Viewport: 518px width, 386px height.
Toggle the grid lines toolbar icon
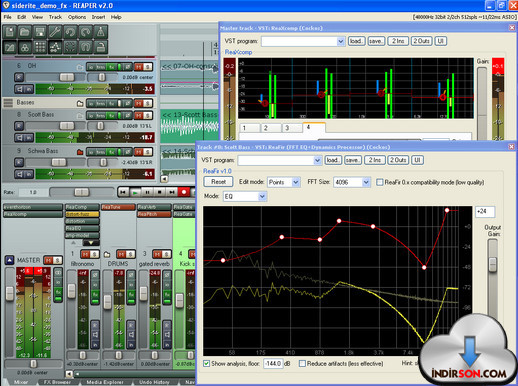(x=40, y=47)
